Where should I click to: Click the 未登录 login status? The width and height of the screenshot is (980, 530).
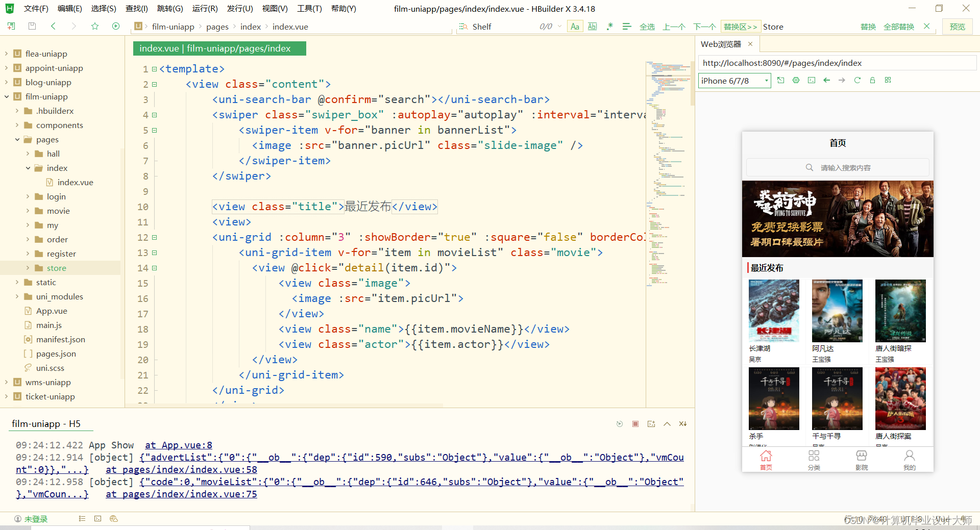[x=31, y=519]
